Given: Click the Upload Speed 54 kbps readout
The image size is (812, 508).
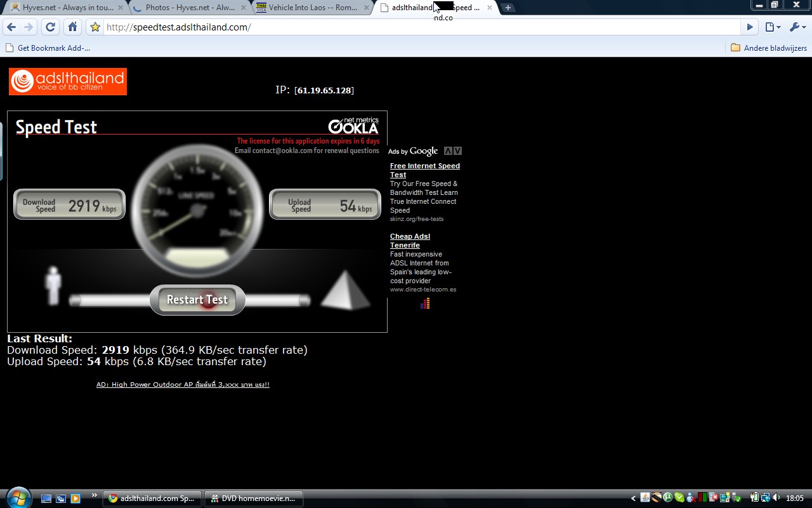Looking at the screenshot, I should (325, 205).
